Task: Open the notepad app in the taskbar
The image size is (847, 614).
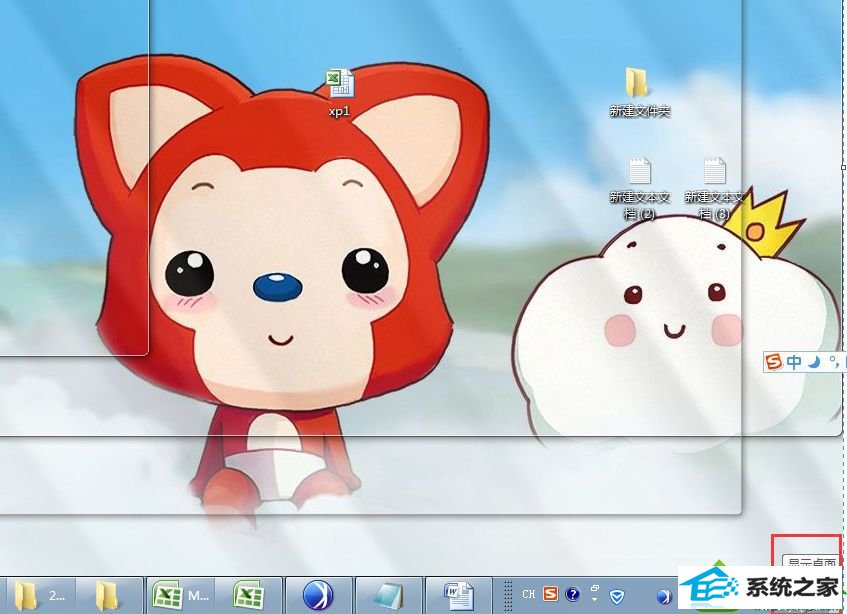Action: [388, 596]
